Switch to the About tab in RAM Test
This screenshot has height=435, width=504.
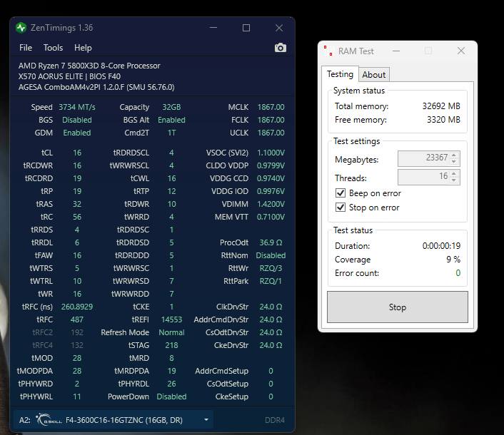374,75
